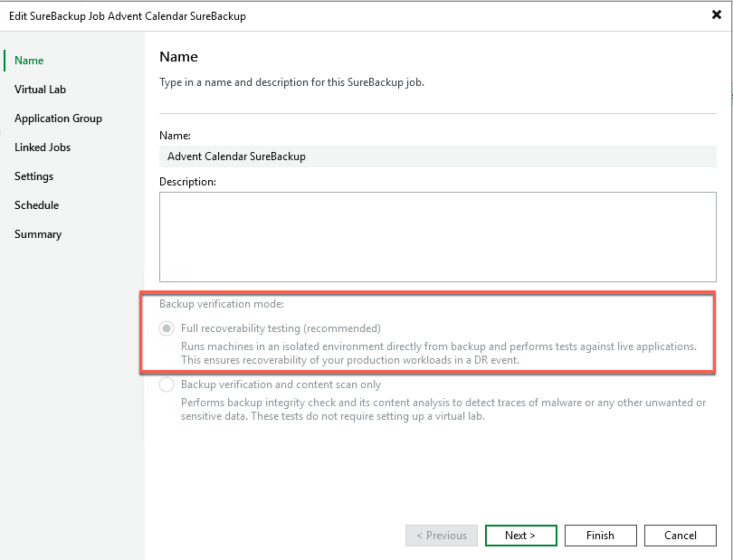Click the Finish button
This screenshot has height=560, width=733.
point(600,536)
